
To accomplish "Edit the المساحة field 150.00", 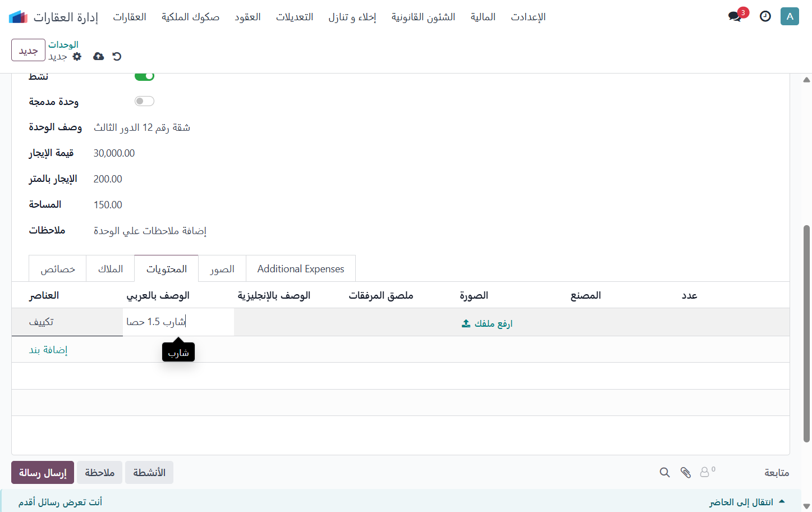I will click(x=108, y=205).
